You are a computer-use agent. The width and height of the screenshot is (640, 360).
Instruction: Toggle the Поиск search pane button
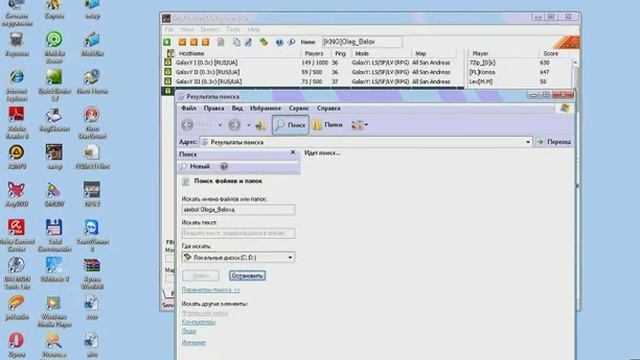click(x=290, y=125)
